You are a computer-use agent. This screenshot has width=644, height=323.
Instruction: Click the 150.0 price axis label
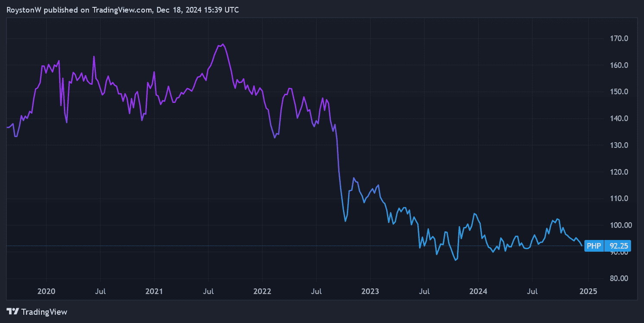tap(619, 92)
